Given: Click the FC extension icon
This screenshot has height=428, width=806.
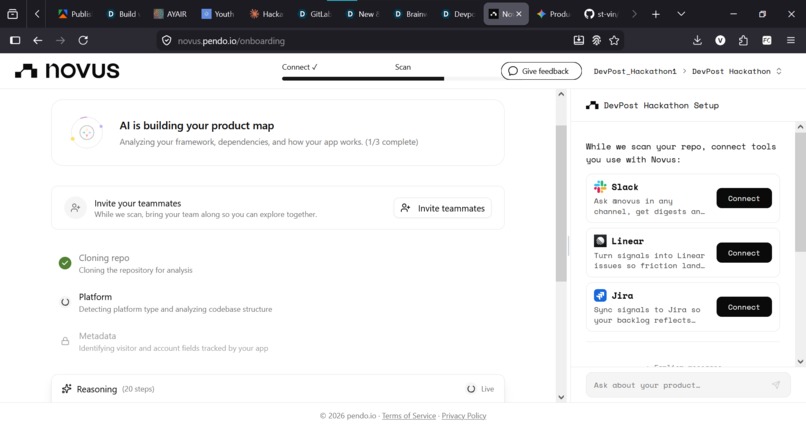Looking at the screenshot, I should [x=766, y=40].
